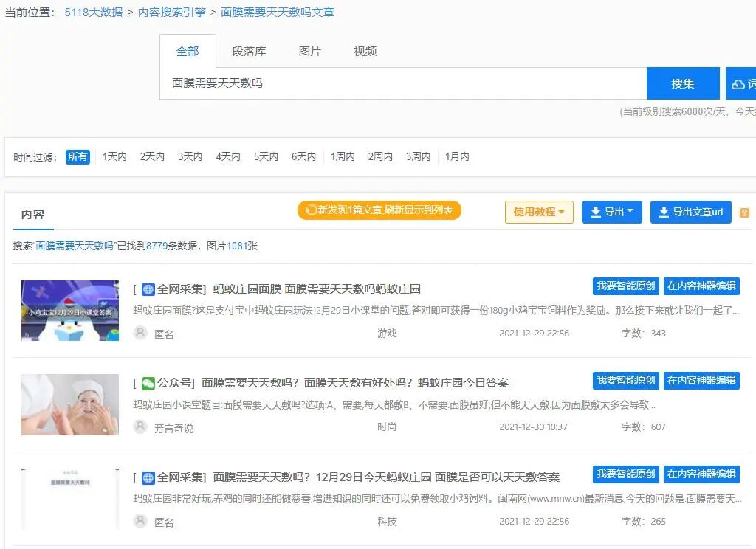Click the blue 搜集 search button

coord(683,83)
